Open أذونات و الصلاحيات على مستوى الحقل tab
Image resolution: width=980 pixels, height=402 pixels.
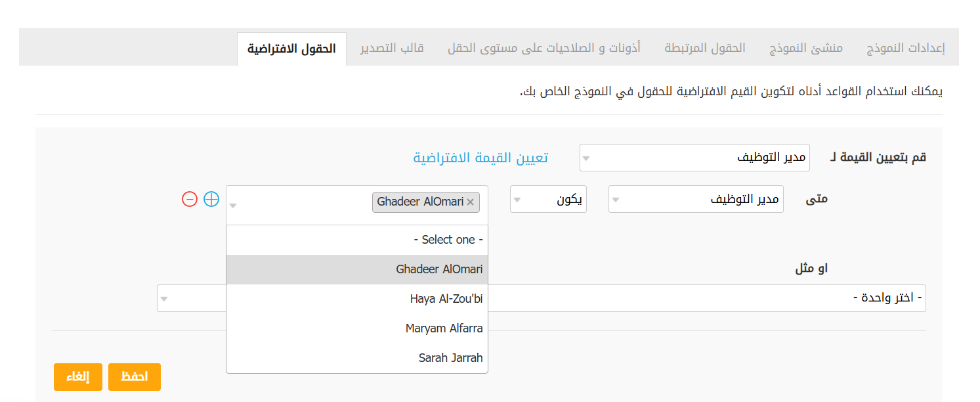544,48
